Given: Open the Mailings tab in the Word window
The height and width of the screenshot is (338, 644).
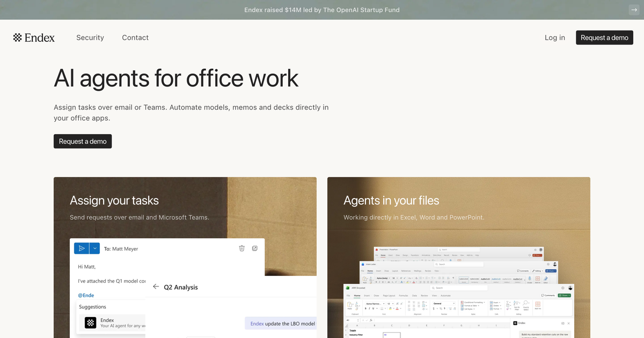Looking at the screenshot, I should 418,271.
